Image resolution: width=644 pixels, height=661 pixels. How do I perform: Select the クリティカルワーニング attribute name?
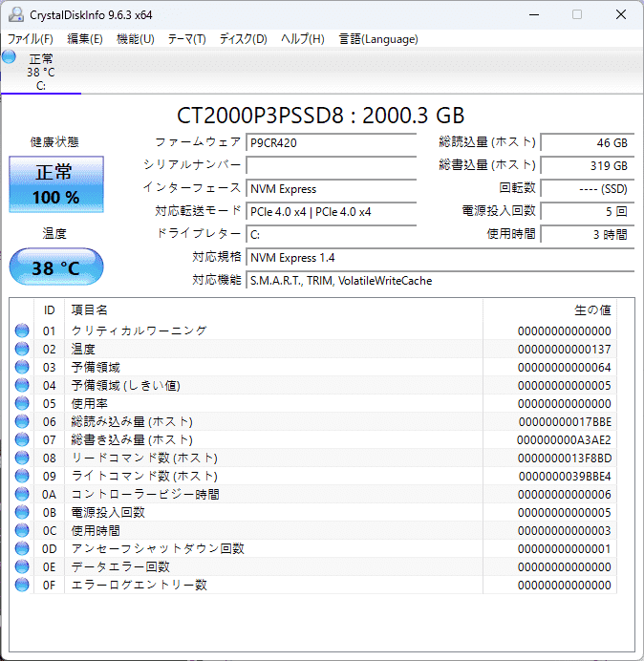140,330
